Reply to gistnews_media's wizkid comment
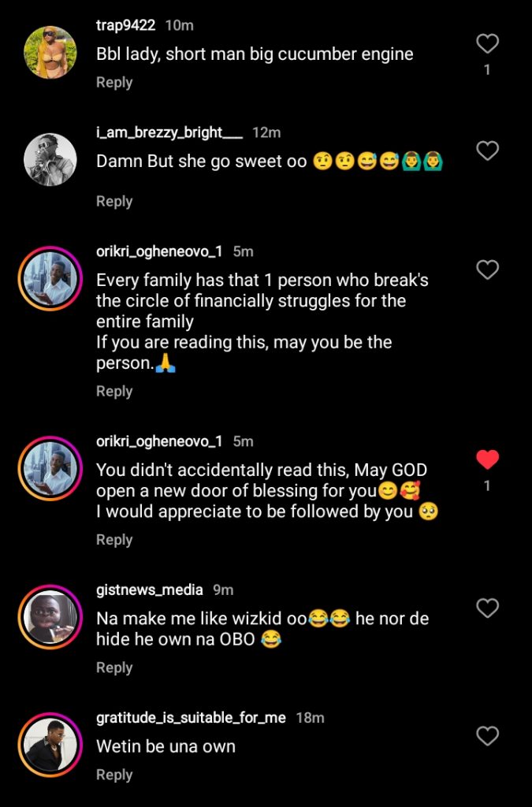 click(x=114, y=667)
